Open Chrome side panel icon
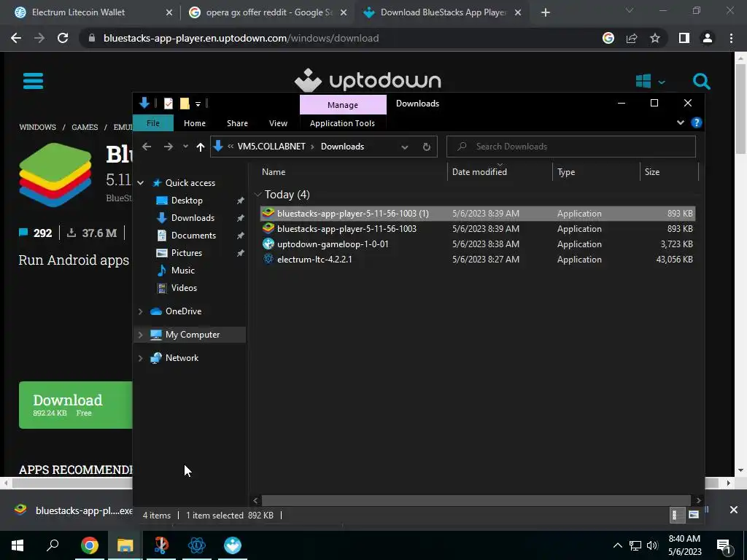 coord(684,38)
